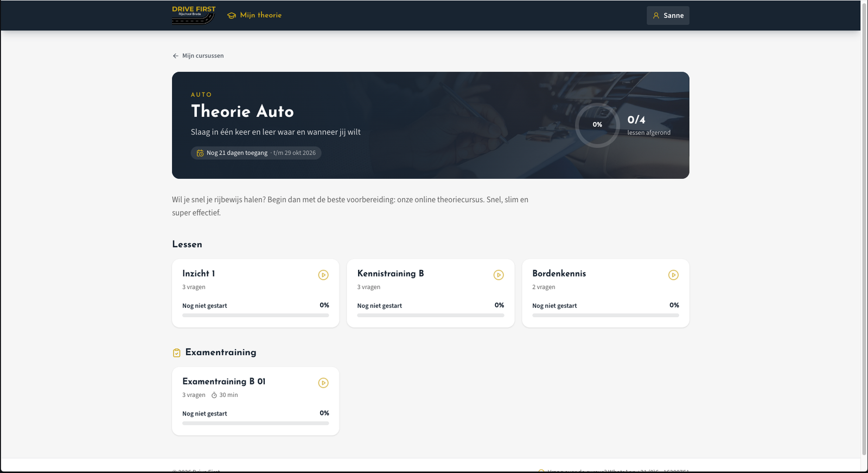Screen dimensions: 868x473
Task: Start Examentraining B 01 with its play icon
Action: coord(323,383)
